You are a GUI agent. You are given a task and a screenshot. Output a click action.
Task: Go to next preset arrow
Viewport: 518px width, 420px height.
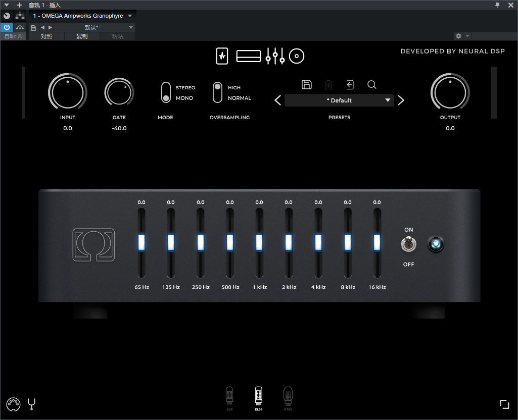pyautogui.click(x=401, y=100)
